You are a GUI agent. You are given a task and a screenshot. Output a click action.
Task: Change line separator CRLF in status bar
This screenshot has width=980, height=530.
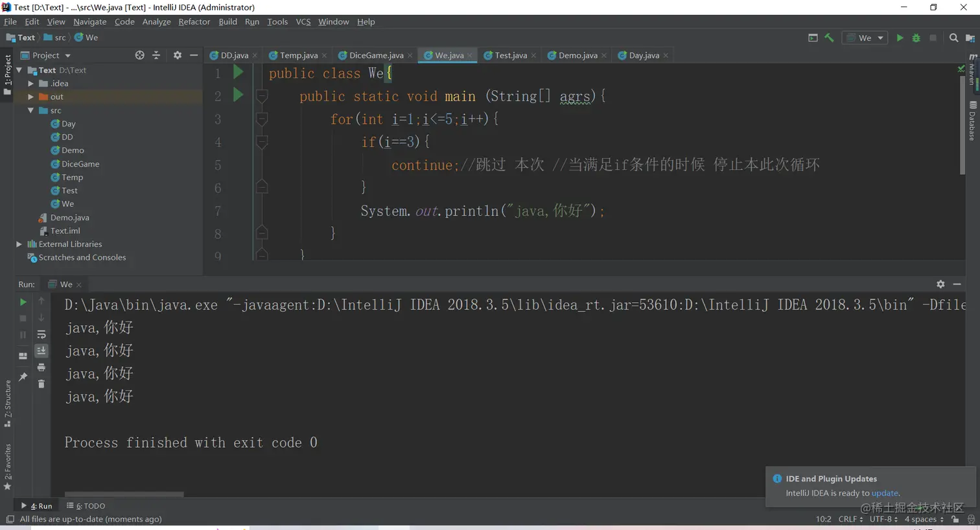[x=850, y=520]
